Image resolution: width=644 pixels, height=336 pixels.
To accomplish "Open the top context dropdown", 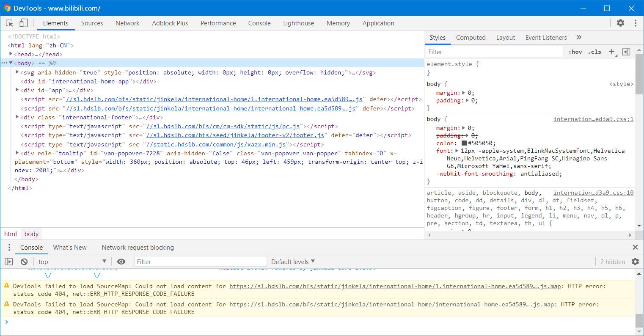I will (x=72, y=262).
